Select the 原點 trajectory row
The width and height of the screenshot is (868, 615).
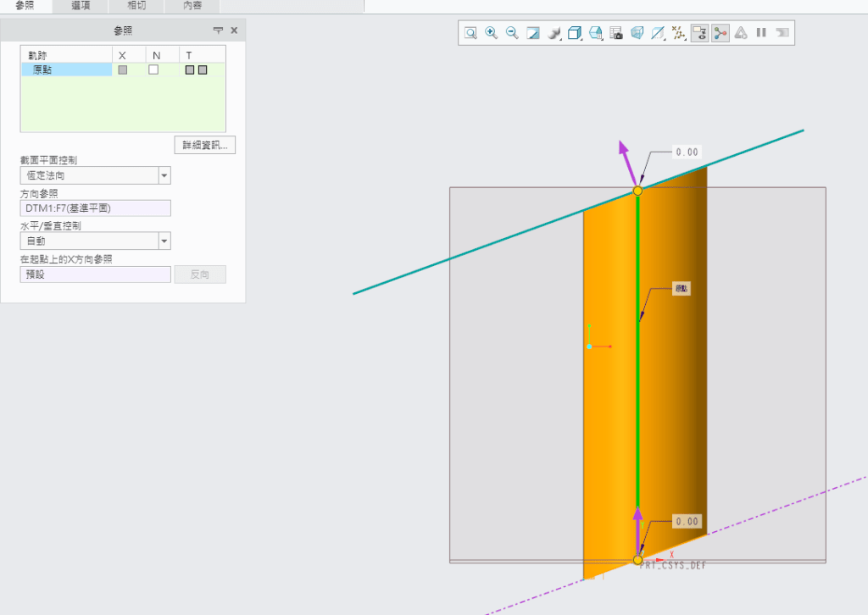pyautogui.click(x=66, y=70)
